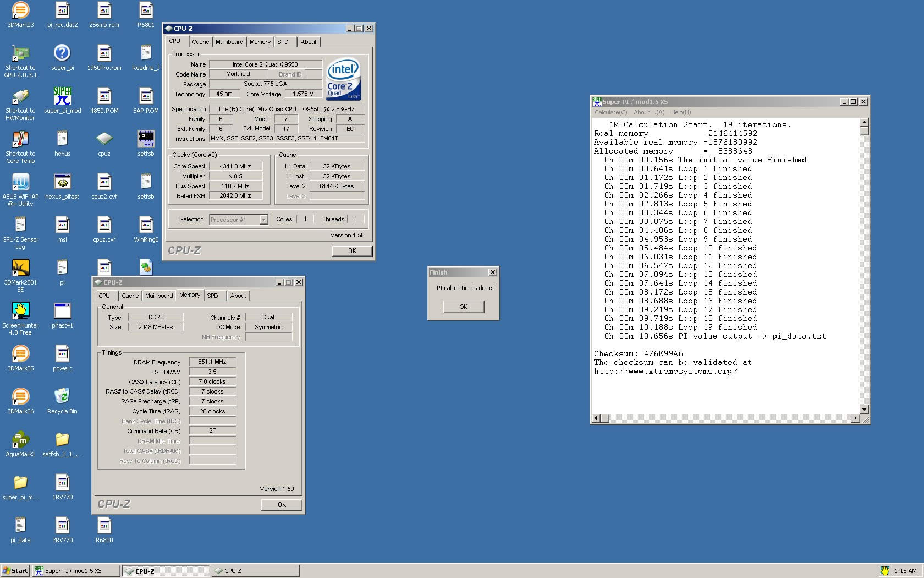924x578 pixels.
Task: Activate the first CPU-Z taskbar button
Action: click(x=166, y=571)
